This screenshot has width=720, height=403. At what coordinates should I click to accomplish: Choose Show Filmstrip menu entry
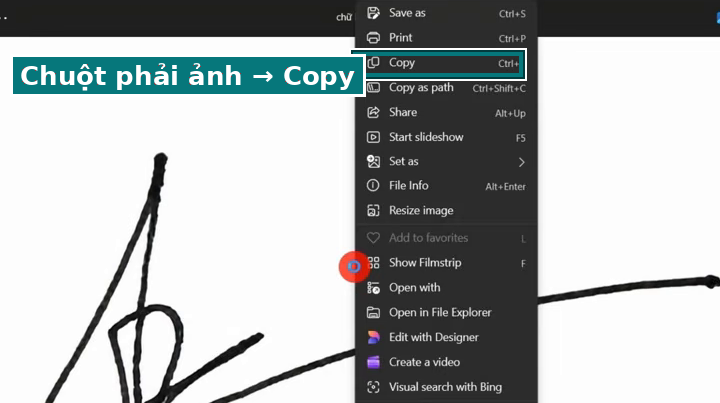[446, 263]
